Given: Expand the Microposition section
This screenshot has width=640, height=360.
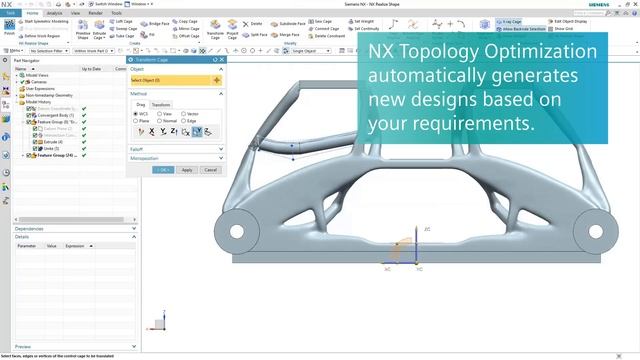Looking at the screenshot, I should click(x=221, y=158).
